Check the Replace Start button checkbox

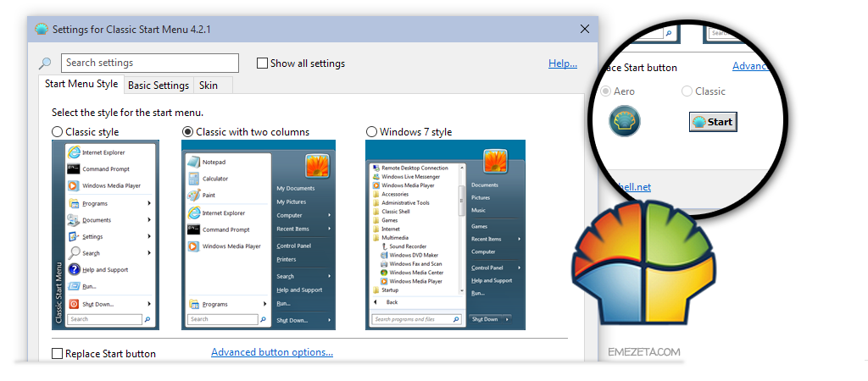(x=57, y=354)
